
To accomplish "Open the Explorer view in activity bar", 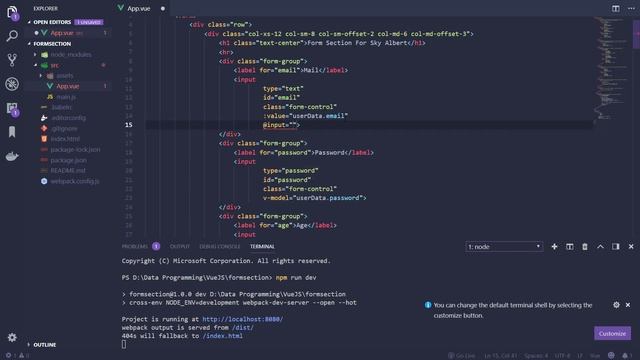I will [x=12, y=12].
